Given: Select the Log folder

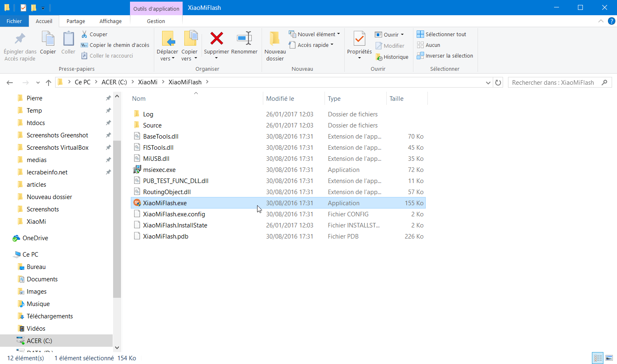Looking at the screenshot, I should [148, 114].
